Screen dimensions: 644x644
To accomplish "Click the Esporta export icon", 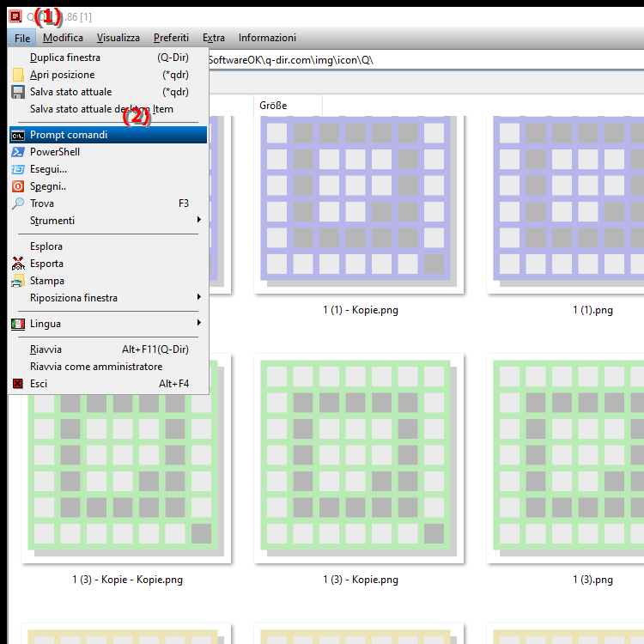I will tap(17, 264).
